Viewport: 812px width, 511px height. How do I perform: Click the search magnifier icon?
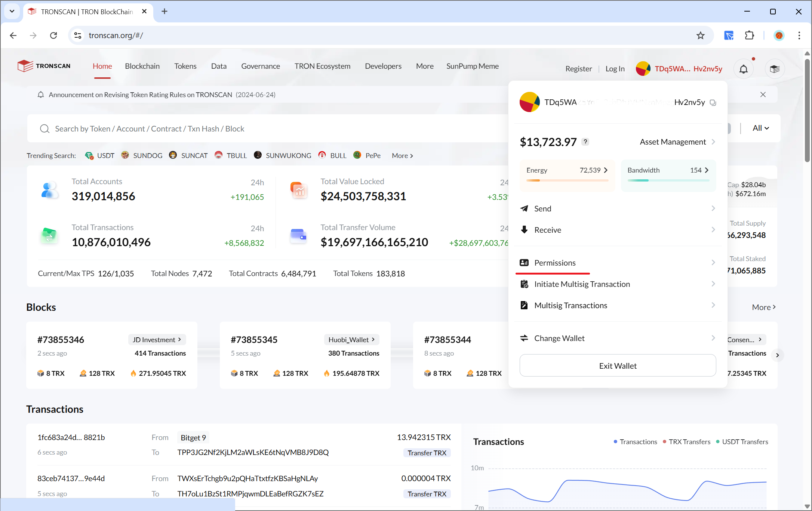coord(44,129)
